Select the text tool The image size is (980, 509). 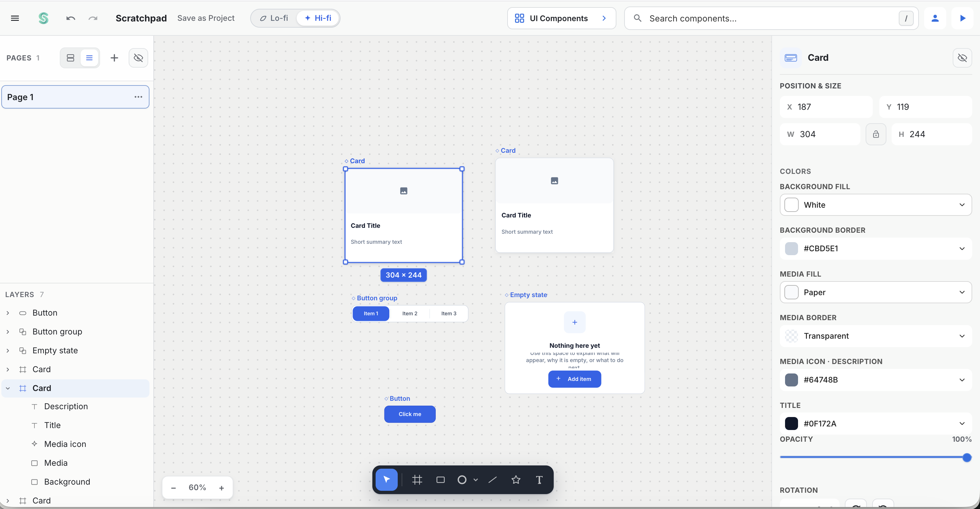[539, 480]
